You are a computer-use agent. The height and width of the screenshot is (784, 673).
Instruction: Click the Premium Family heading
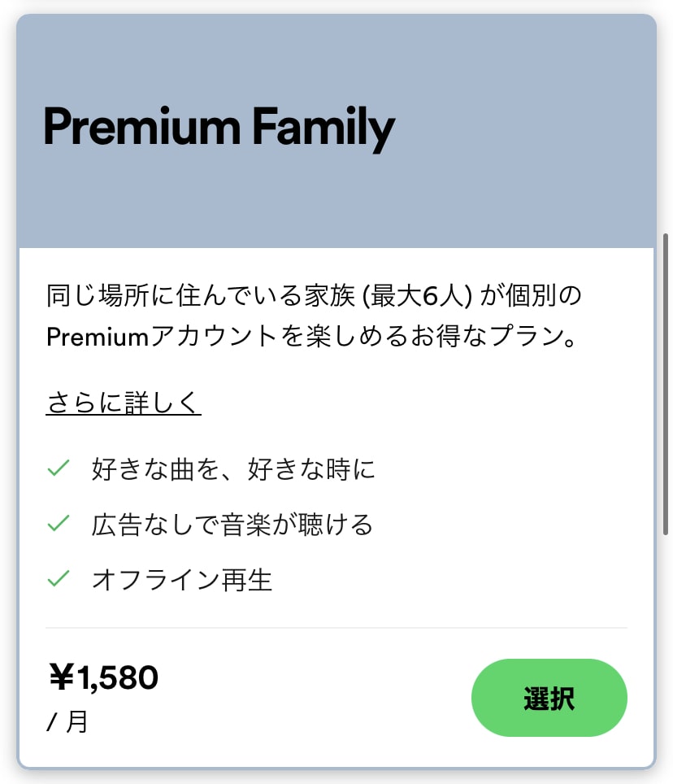pyautogui.click(x=219, y=126)
